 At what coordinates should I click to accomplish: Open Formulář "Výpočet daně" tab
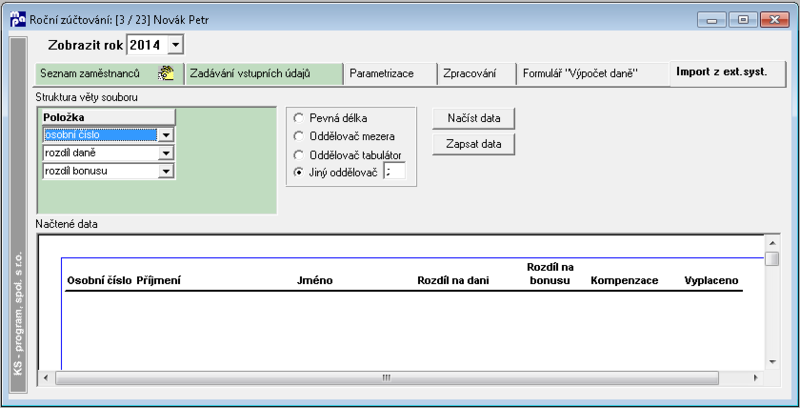[593, 73]
